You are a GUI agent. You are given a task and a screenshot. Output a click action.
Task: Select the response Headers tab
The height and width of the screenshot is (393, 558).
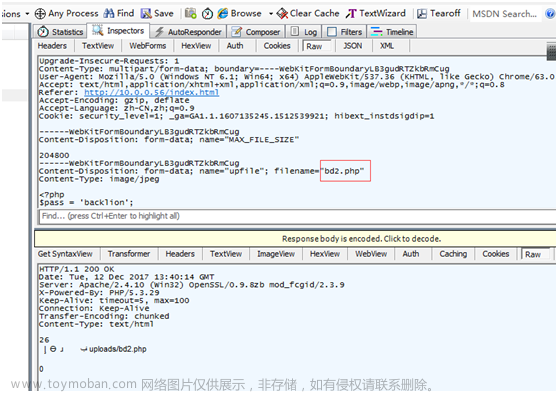click(x=180, y=254)
